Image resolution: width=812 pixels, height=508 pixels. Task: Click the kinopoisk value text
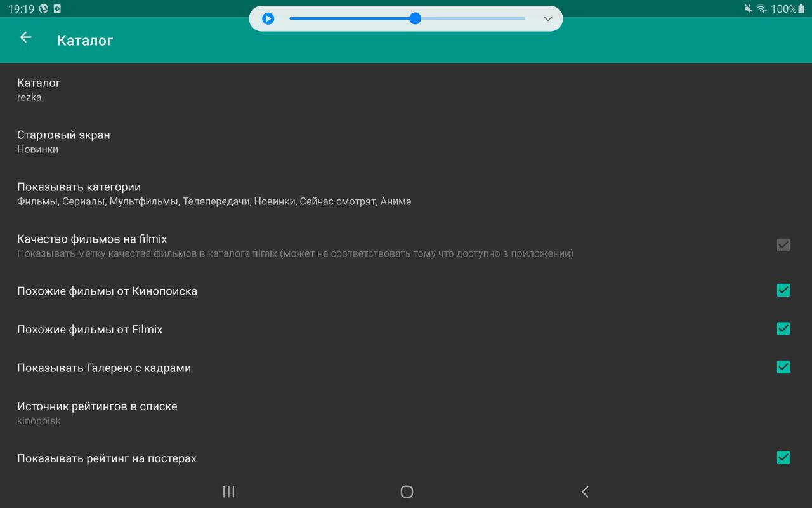(39, 420)
